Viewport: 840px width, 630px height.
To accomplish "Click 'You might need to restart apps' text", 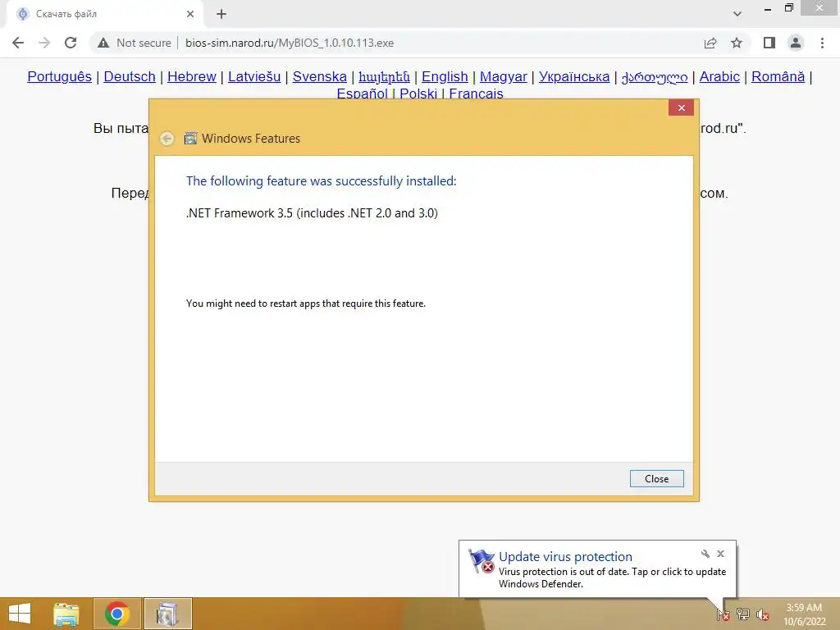I will (x=306, y=304).
